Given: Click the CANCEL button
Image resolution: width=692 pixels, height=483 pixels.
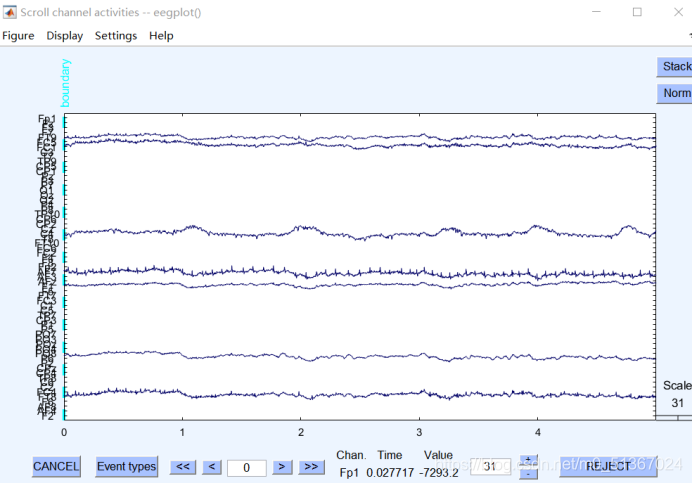Looking at the screenshot, I should (x=56, y=467).
